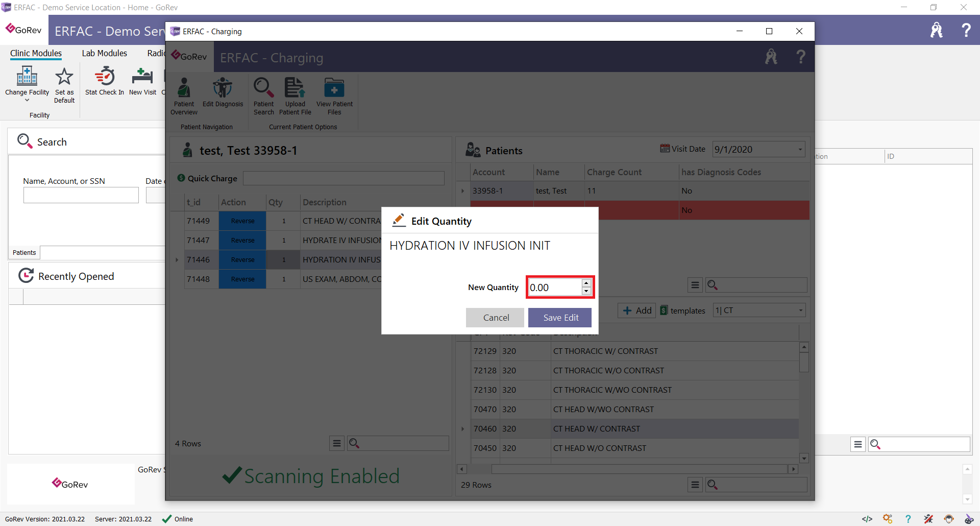
Task: Open the templates CT dropdown
Action: tap(800, 310)
